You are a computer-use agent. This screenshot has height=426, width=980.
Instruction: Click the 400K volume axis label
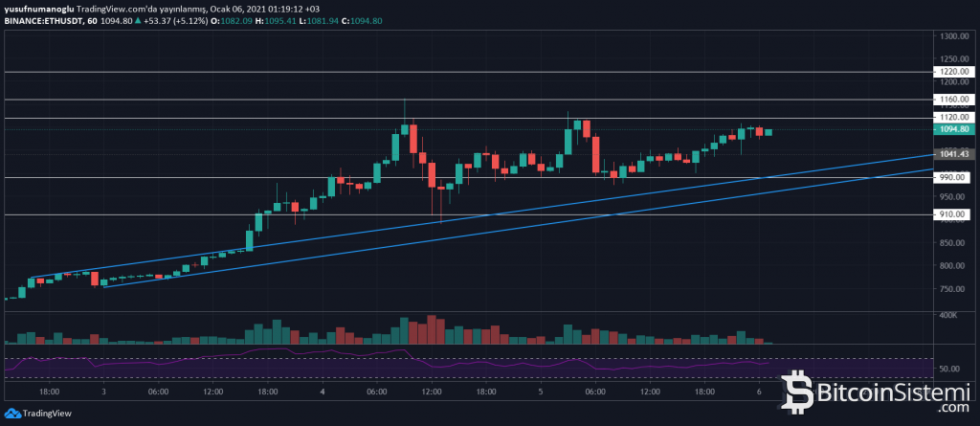(950, 315)
